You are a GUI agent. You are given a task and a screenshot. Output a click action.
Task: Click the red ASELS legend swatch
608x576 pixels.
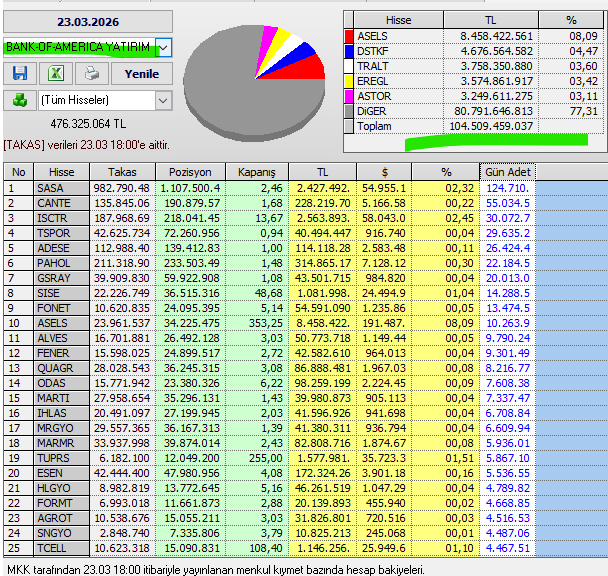point(349,36)
